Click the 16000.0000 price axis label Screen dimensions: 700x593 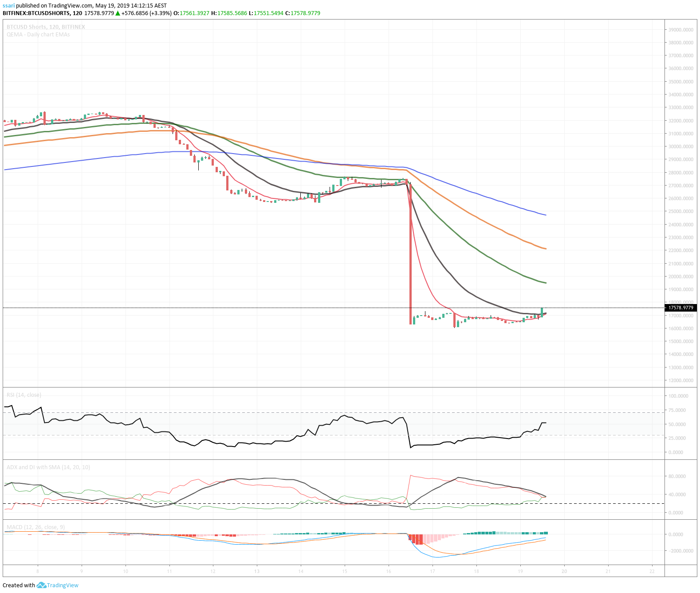681,328
